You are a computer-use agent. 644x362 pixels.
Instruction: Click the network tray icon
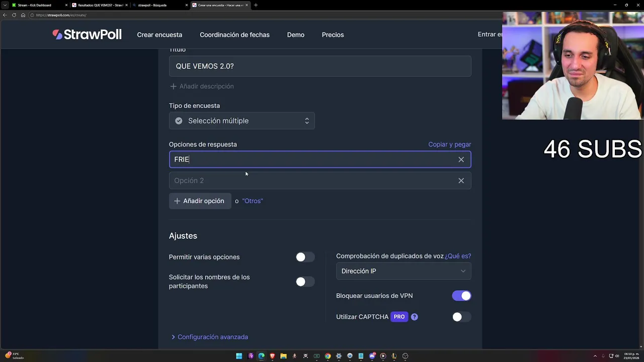(611, 356)
